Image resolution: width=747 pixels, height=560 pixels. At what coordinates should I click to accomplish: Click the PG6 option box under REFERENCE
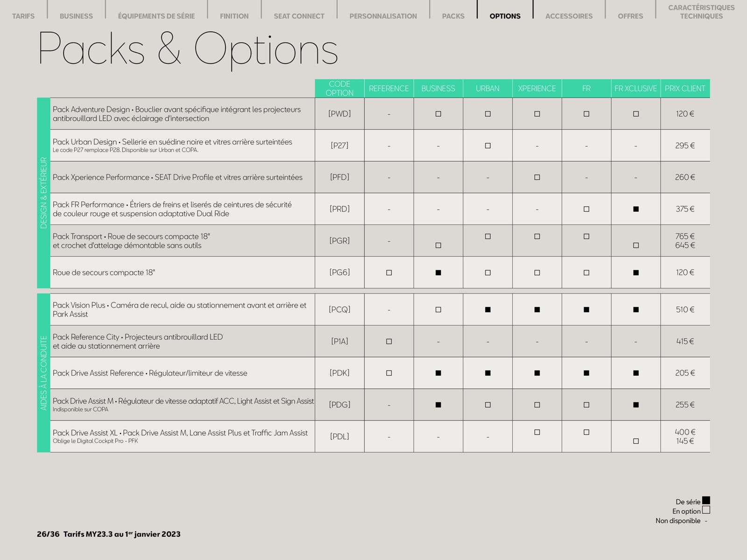(389, 273)
